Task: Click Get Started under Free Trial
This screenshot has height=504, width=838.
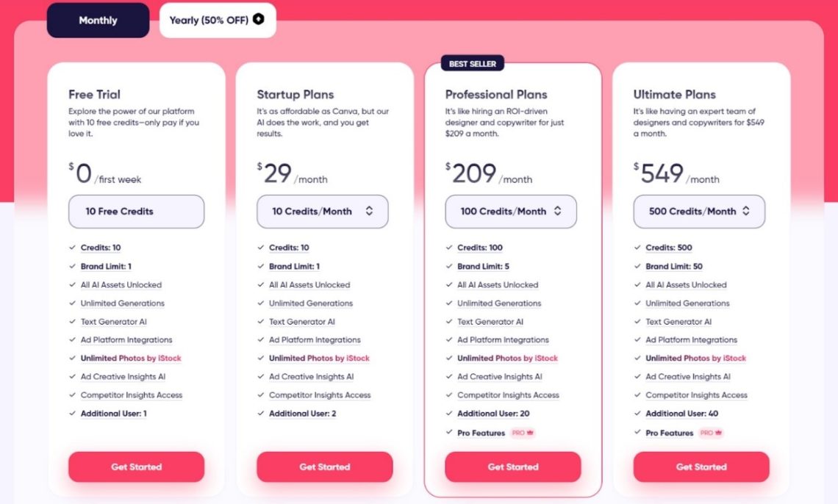Action: click(x=136, y=467)
